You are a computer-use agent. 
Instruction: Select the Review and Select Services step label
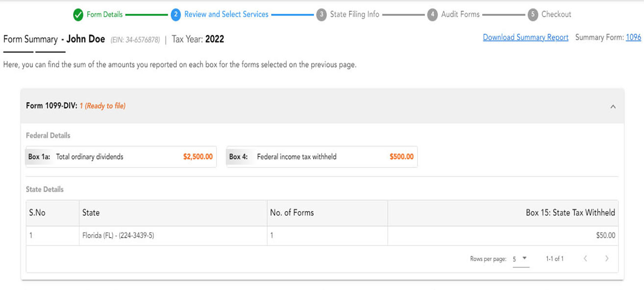coord(226,15)
